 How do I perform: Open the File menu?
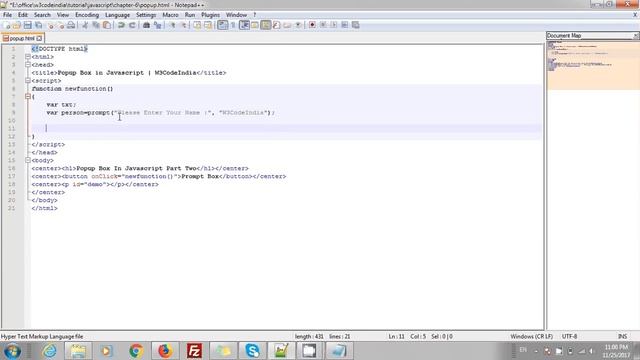pos(7,15)
